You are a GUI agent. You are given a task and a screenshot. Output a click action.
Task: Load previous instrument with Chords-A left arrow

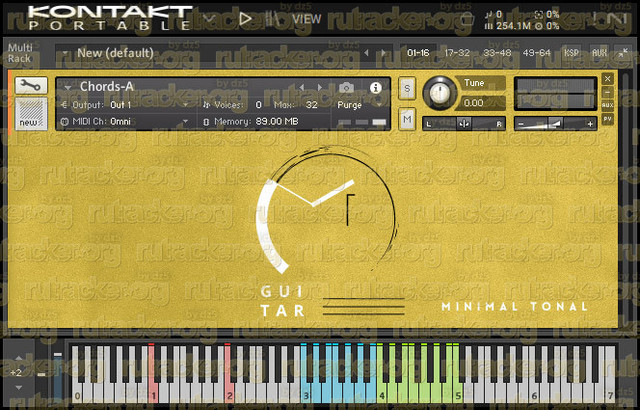click(302, 87)
